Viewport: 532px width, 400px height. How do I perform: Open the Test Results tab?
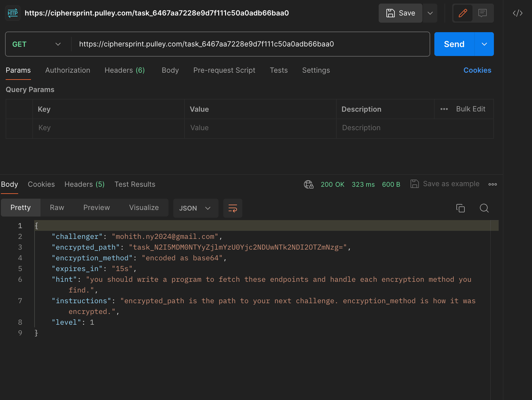135,184
